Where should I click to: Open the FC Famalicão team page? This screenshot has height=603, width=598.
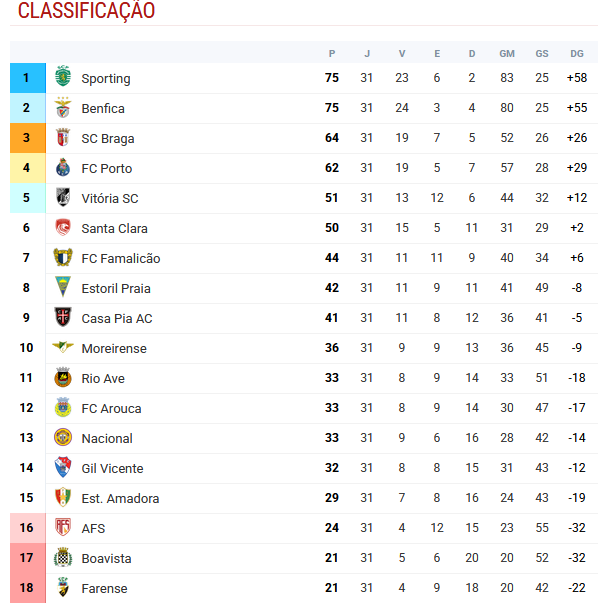[x=121, y=258]
